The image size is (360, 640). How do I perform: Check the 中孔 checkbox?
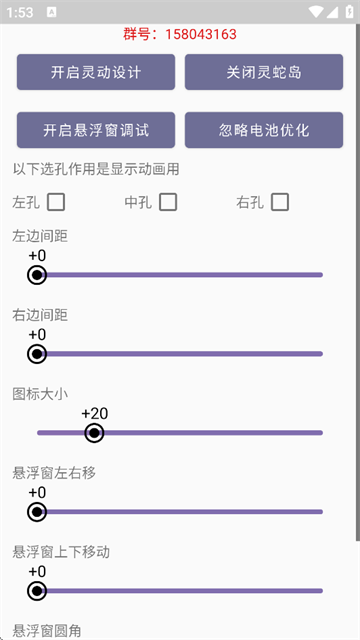[x=168, y=202]
